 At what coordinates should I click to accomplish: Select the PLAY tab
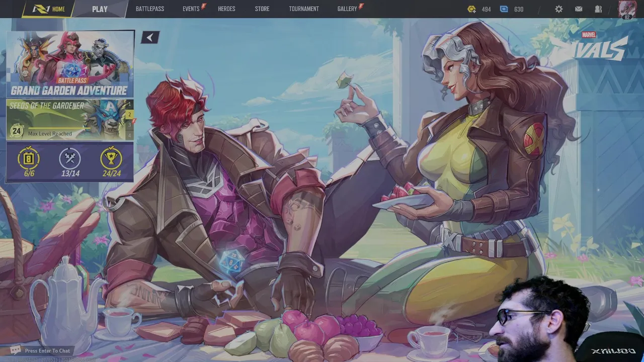click(x=100, y=9)
